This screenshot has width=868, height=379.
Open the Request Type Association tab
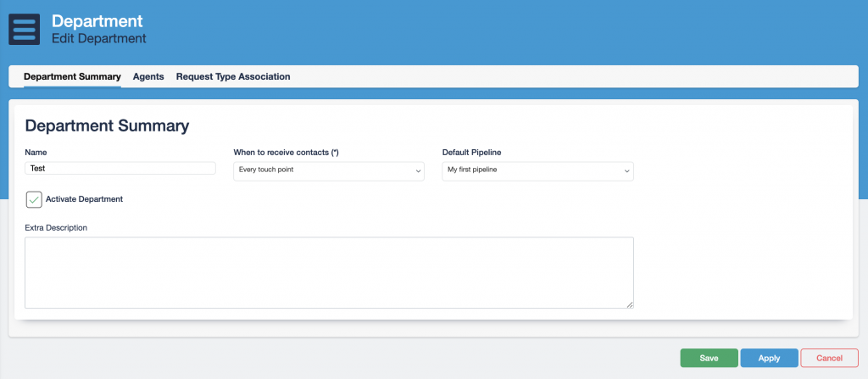pos(233,76)
